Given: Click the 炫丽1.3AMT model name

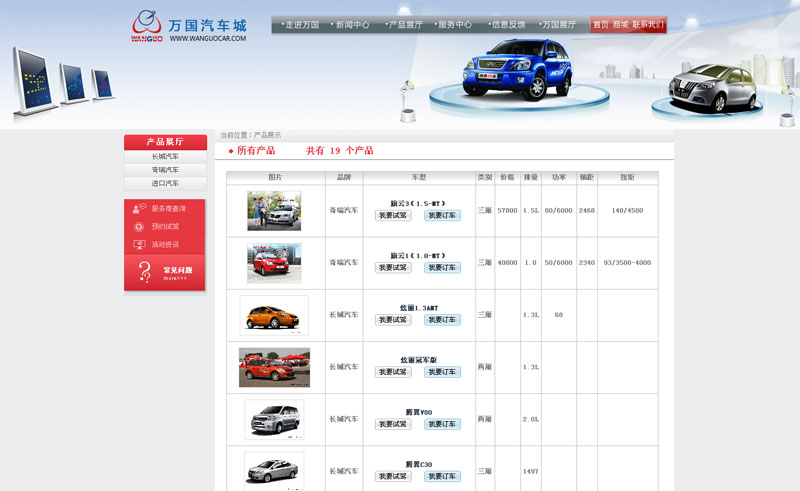Looking at the screenshot, I should [419, 308].
